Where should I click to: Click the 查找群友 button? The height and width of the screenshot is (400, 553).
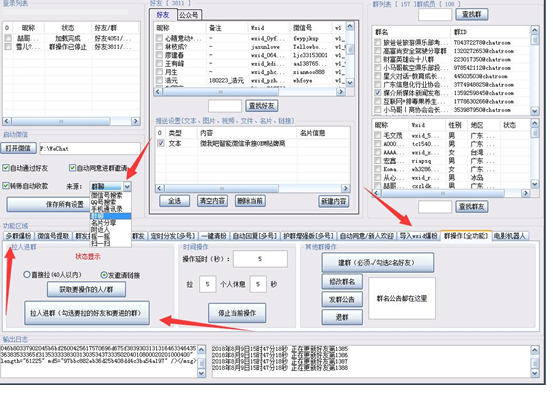tap(472, 207)
